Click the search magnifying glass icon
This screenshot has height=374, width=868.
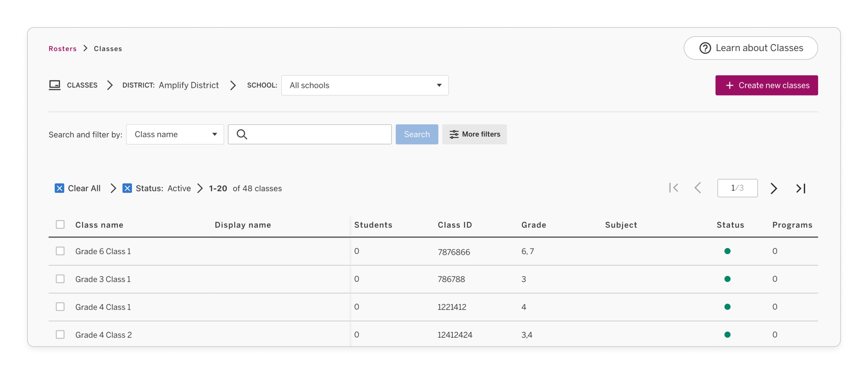tap(241, 134)
